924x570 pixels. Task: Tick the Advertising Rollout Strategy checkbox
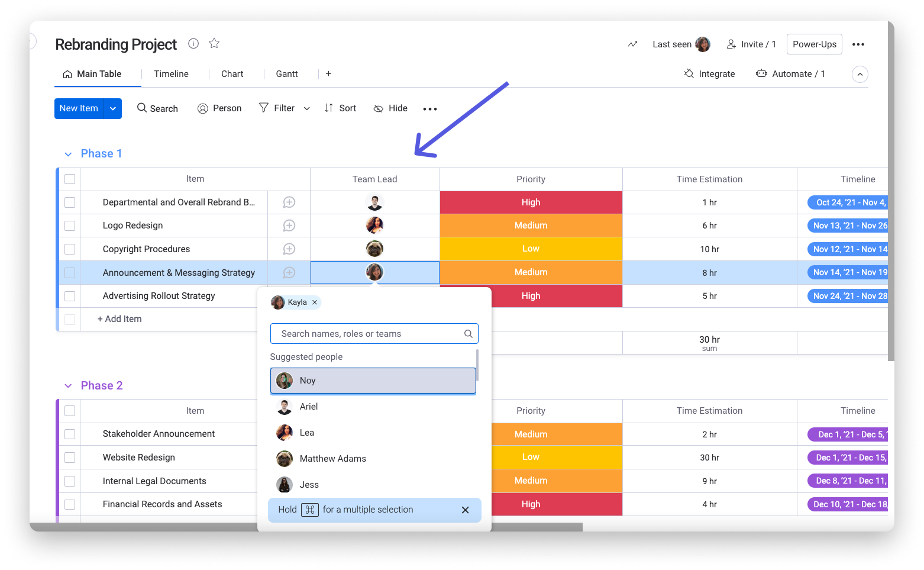pos(70,296)
